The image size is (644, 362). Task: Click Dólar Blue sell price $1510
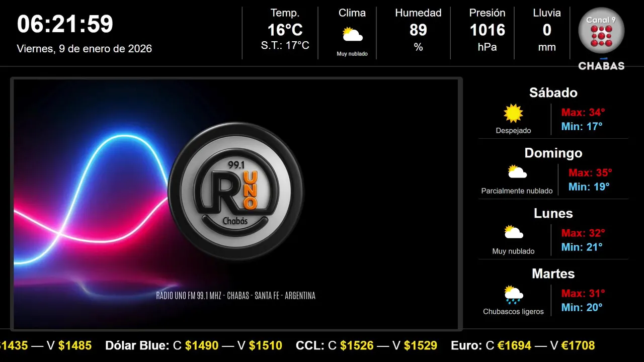point(265,345)
